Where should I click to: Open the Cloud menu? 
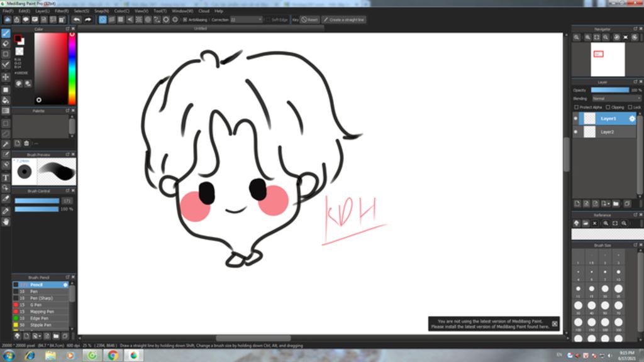point(204,11)
